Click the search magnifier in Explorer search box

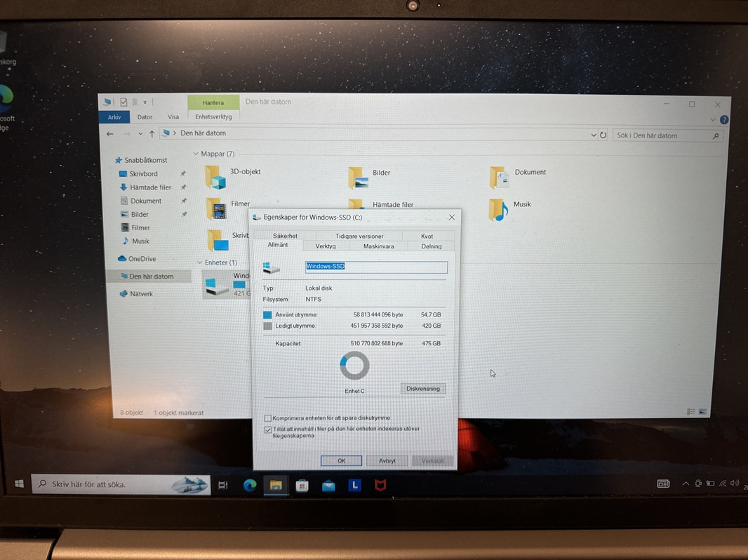[x=716, y=136]
